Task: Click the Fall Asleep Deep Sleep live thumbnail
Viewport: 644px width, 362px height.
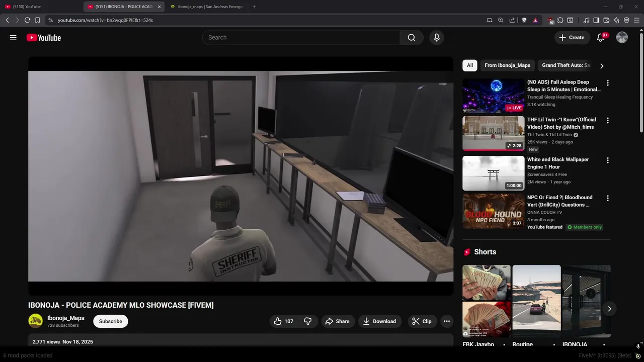Action: pos(494,96)
